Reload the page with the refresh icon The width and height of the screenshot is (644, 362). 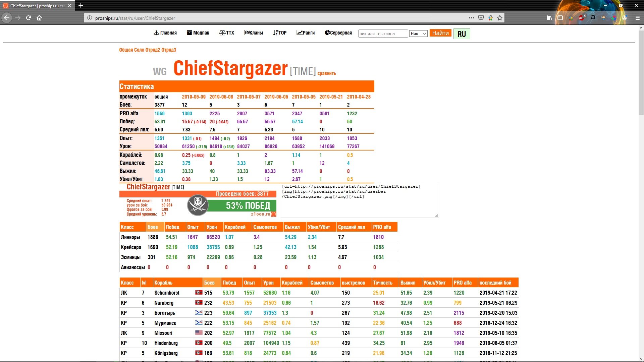[29, 18]
